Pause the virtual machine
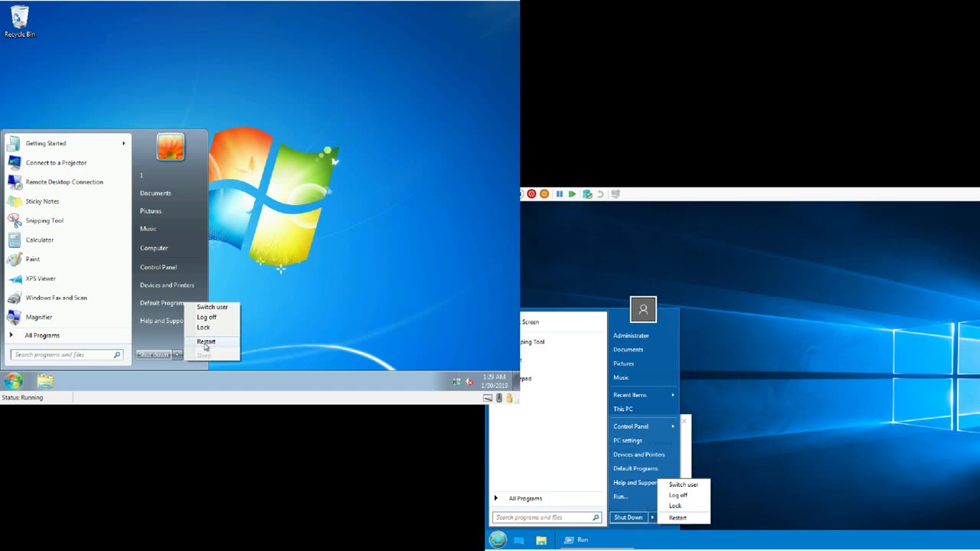This screenshot has height=551, width=980. tap(560, 194)
